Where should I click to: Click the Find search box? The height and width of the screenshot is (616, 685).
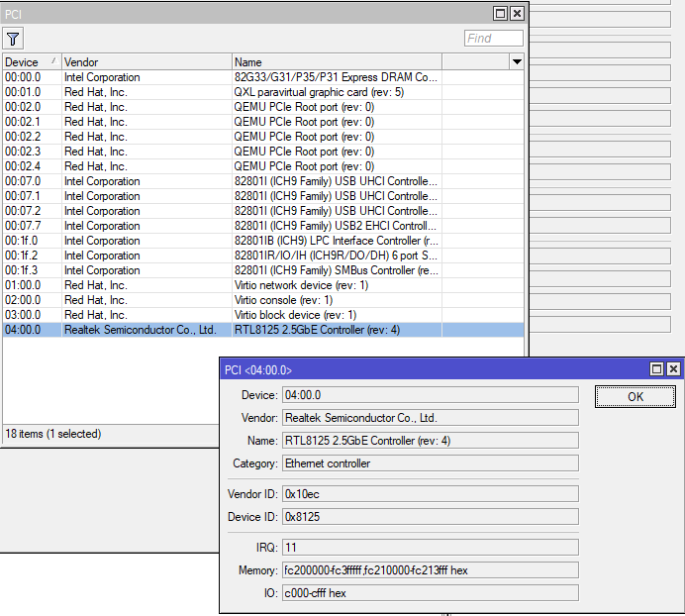tap(494, 39)
